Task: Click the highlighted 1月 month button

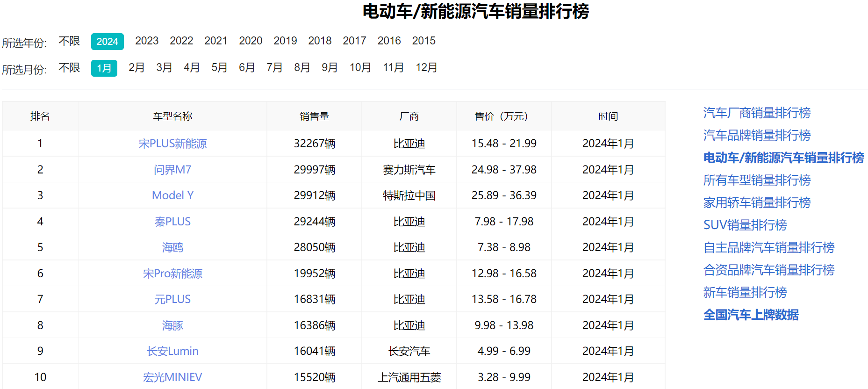Action: pyautogui.click(x=104, y=68)
